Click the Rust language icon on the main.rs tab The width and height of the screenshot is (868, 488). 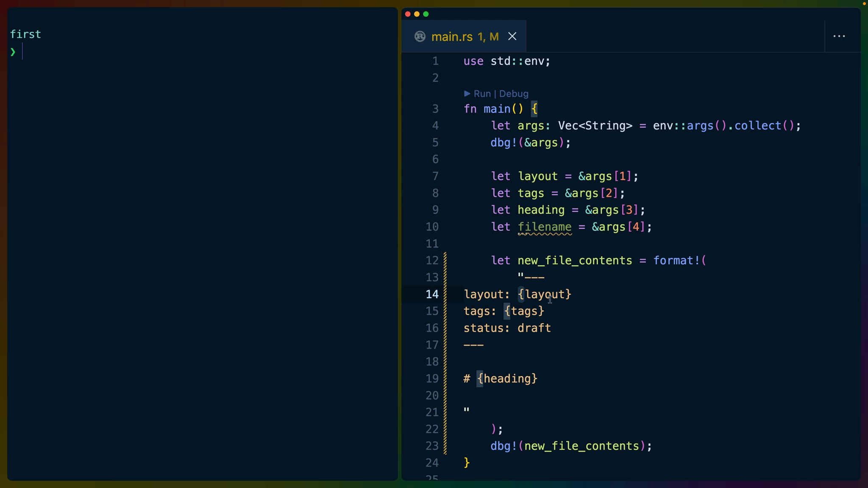point(420,36)
